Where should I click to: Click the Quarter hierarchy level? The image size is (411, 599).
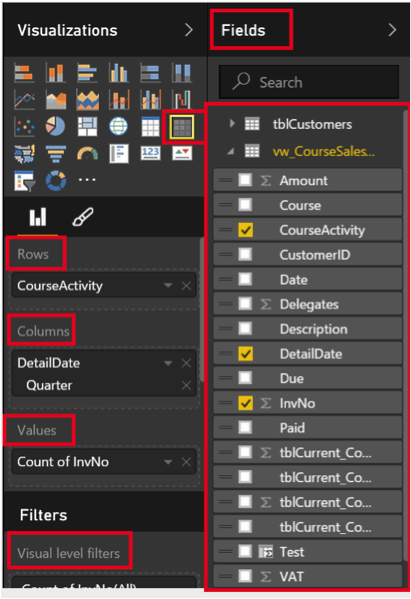click(49, 385)
